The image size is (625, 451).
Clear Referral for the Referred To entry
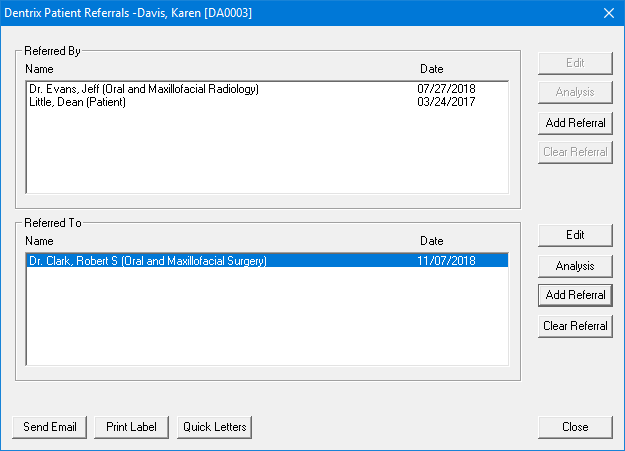575,325
